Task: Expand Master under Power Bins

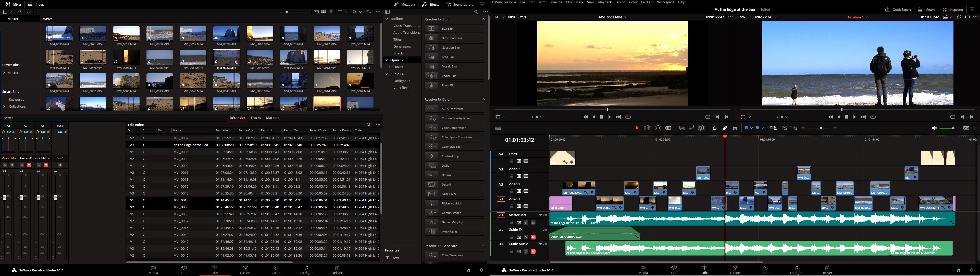Action: (4, 73)
